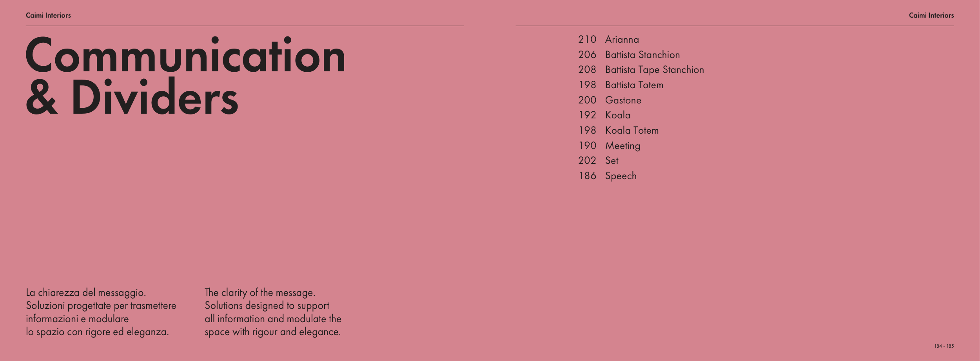980x361 pixels.
Task: Click Caimi Interiors header above the title
Action: point(48,15)
